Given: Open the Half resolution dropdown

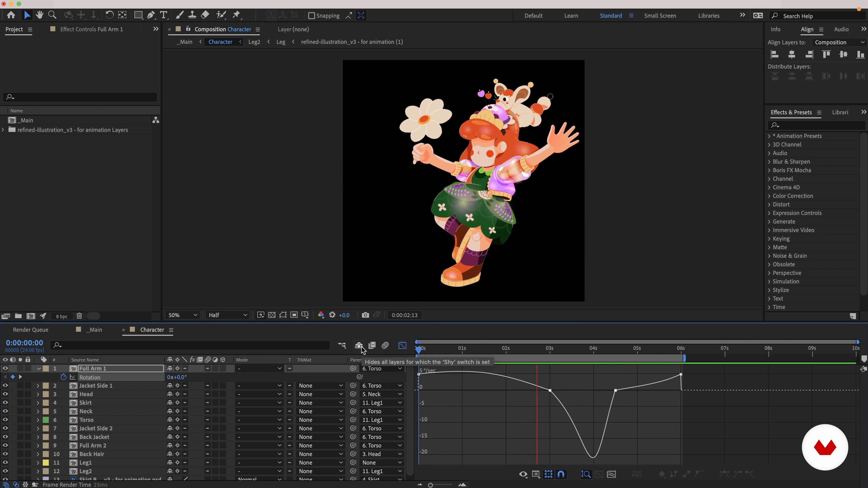Looking at the screenshot, I should pos(228,315).
